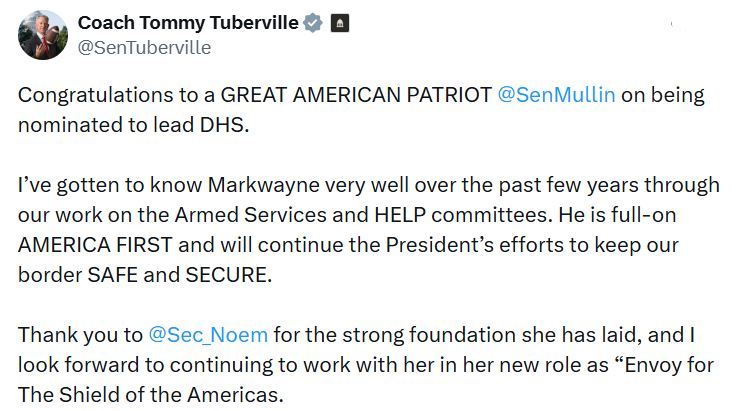Image resolution: width=740 pixels, height=411 pixels.
Task: Open the Coach Tommy Tuberville display name
Action: pyautogui.click(x=187, y=23)
